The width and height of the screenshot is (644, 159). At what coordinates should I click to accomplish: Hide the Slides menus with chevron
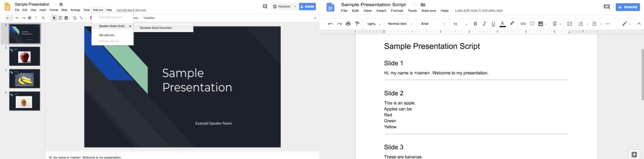pyautogui.click(x=315, y=18)
